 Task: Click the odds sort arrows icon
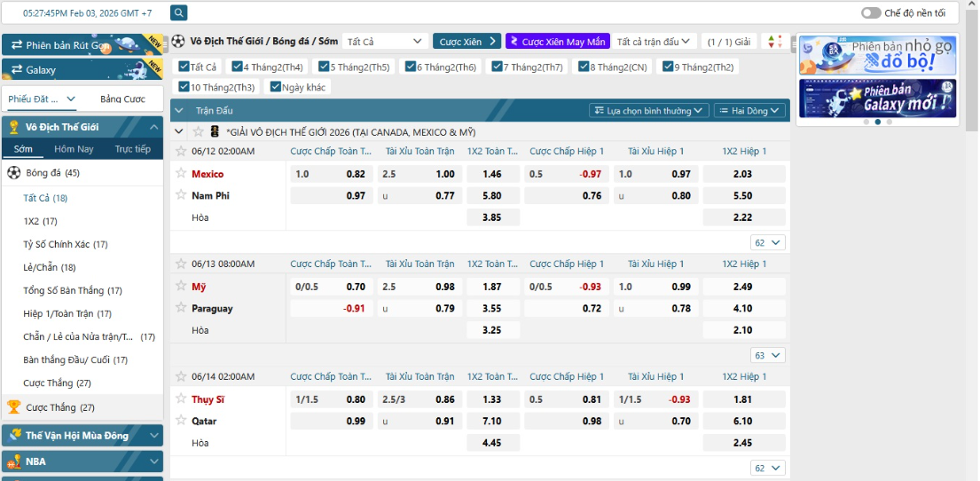[x=774, y=42]
